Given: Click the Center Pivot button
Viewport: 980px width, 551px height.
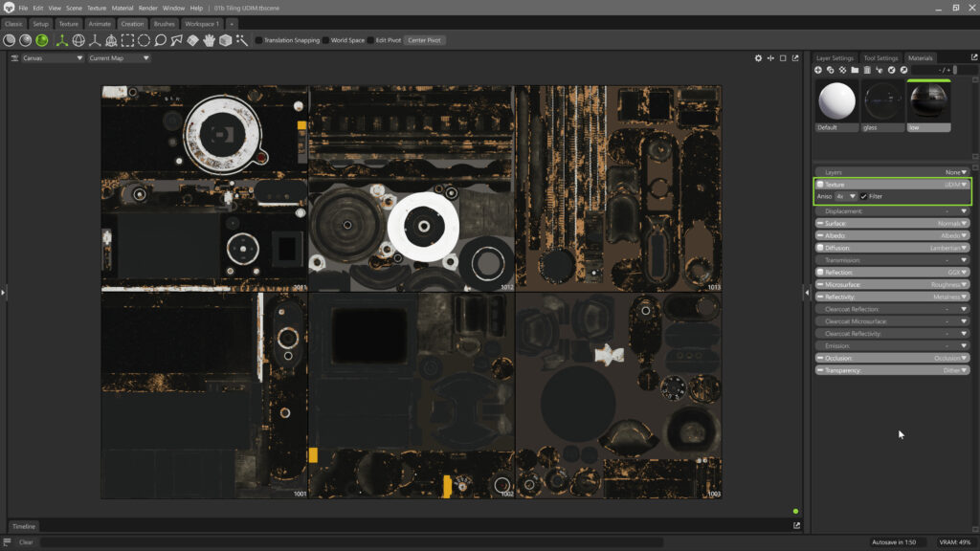Looking at the screenshot, I should pos(424,40).
